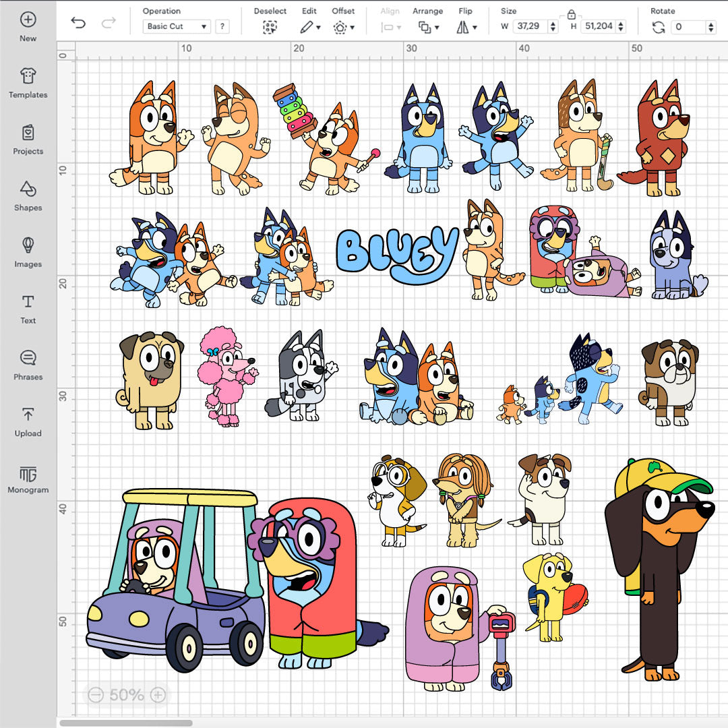This screenshot has height=728, width=728.
Task: Select the yellow dog holding red football
Action: 555,597
